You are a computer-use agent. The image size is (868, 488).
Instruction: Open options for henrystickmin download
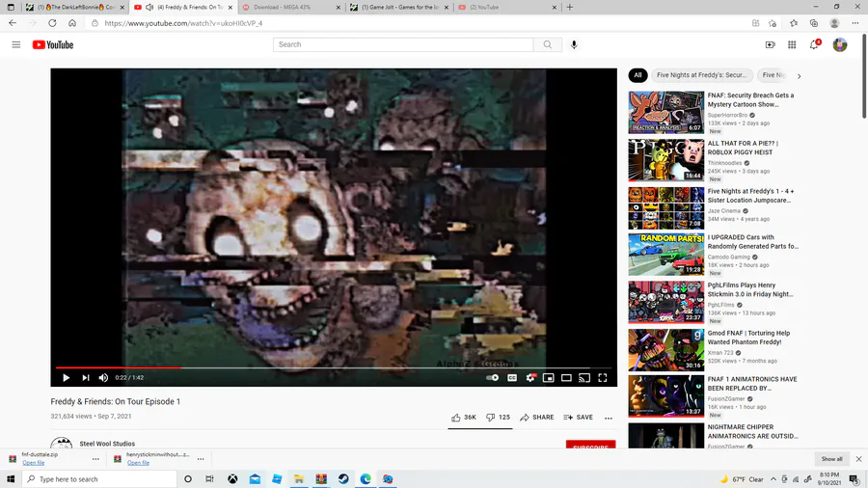(x=201, y=459)
